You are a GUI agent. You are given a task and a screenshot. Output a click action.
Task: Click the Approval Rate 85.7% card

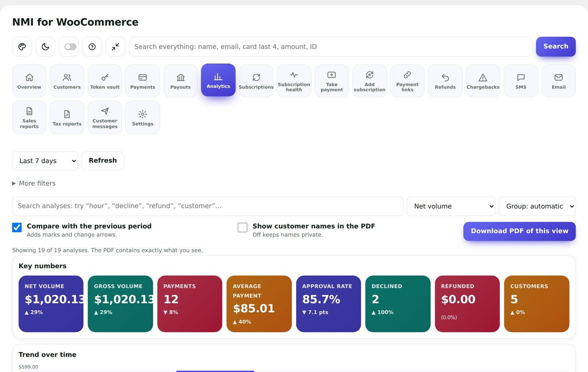pos(329,304)
